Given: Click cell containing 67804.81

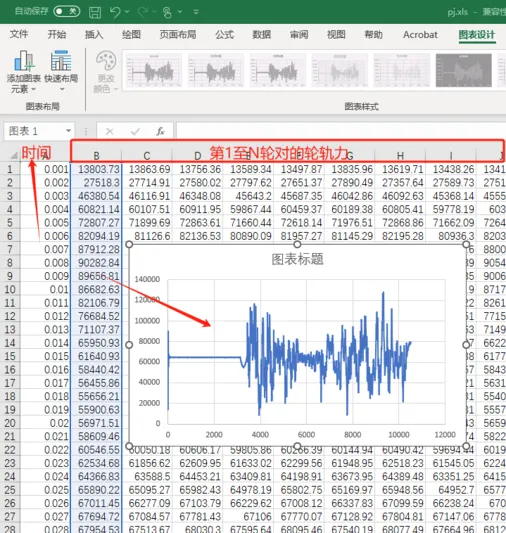Looking at the screenshot, I should 400,516.
